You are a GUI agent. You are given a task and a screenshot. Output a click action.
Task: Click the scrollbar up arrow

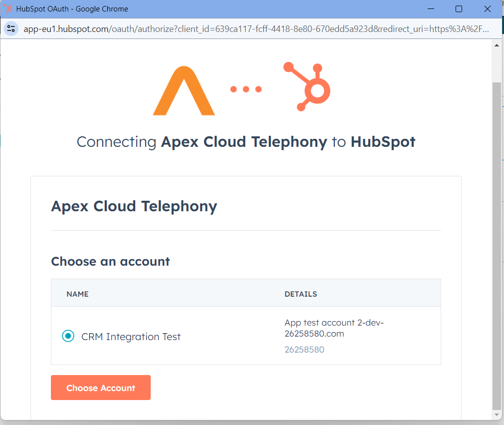tap(497, 45)
